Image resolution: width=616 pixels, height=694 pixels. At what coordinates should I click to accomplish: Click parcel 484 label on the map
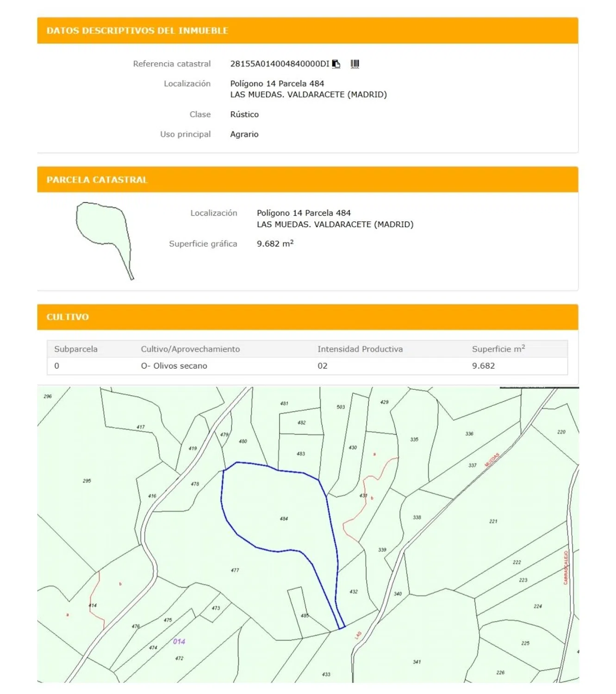(284, 519)
